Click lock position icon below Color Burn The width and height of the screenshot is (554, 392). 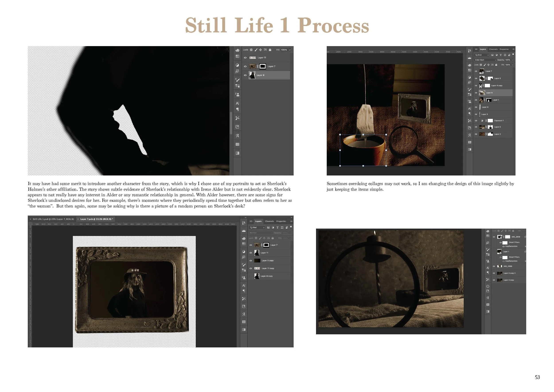tap(488, 65)
